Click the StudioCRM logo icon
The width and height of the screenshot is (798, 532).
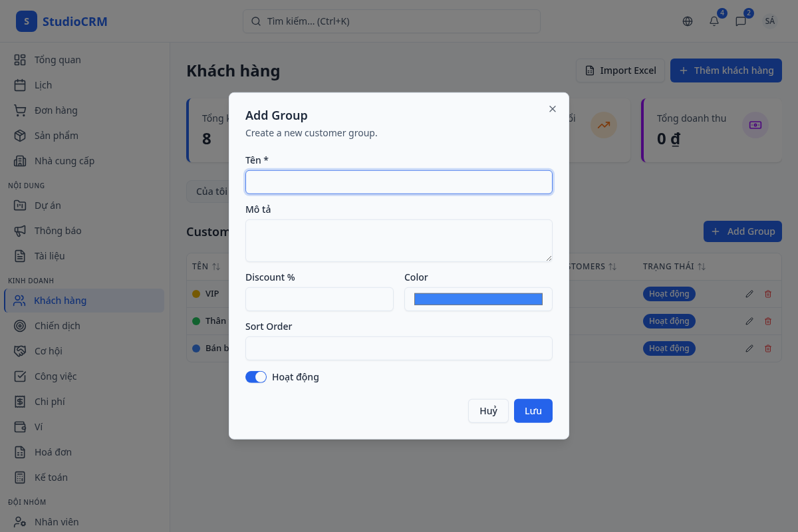point(27,21)
